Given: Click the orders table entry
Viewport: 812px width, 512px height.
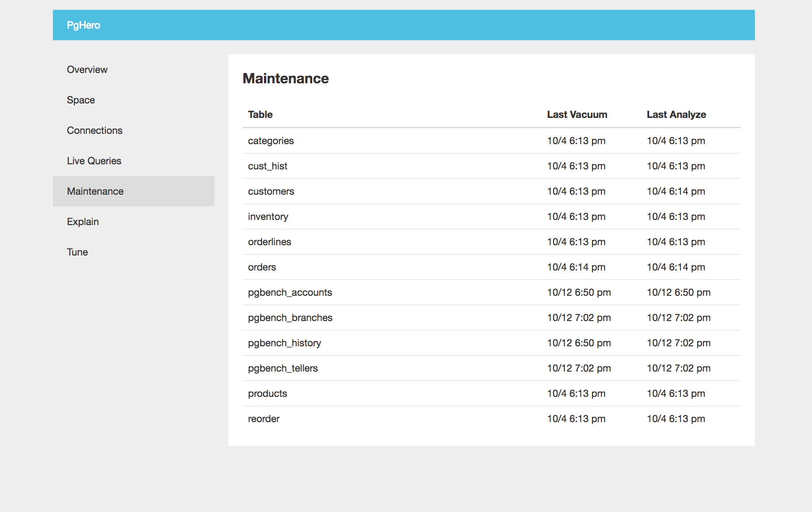Looking at the screenshot, I should (x=262, y=267).
